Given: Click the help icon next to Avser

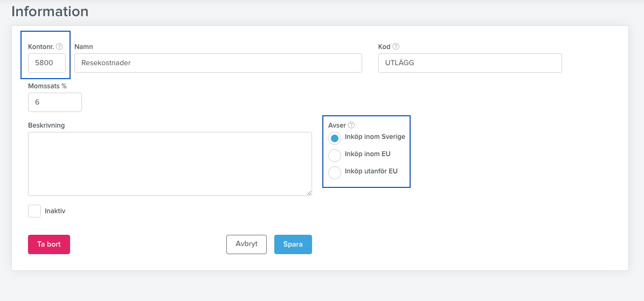Looking at the screenshot, I should 351,125.
